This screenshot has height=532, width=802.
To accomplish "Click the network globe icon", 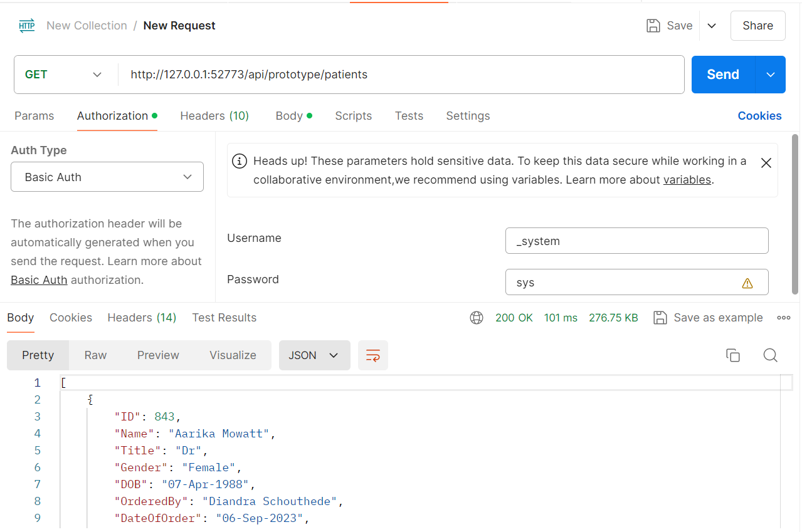I will [477, 318].
